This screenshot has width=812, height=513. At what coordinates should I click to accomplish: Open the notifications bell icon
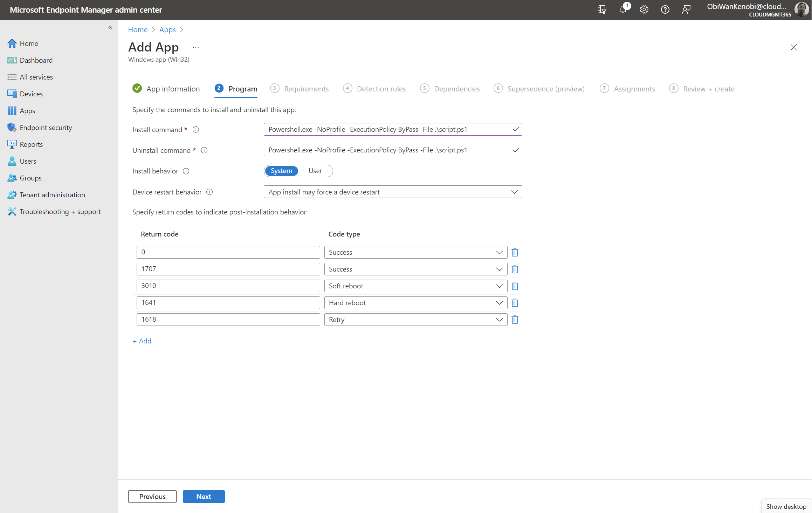[624, 9]
